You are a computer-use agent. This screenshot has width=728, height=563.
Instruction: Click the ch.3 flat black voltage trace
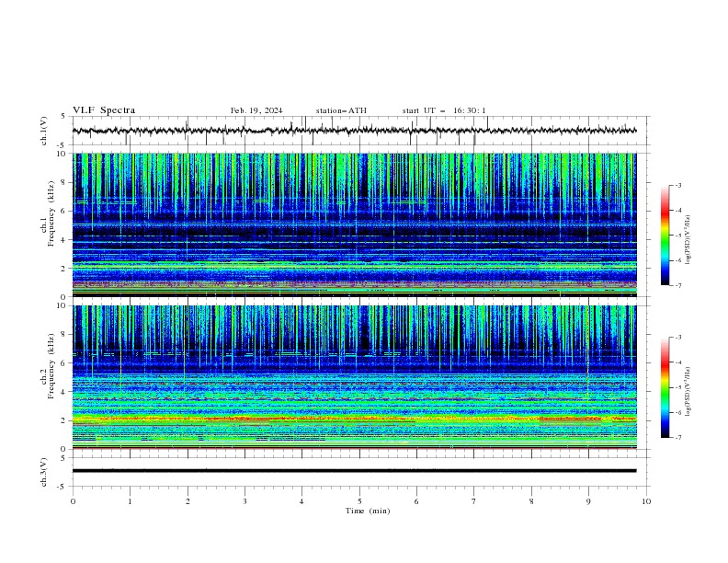354,471
